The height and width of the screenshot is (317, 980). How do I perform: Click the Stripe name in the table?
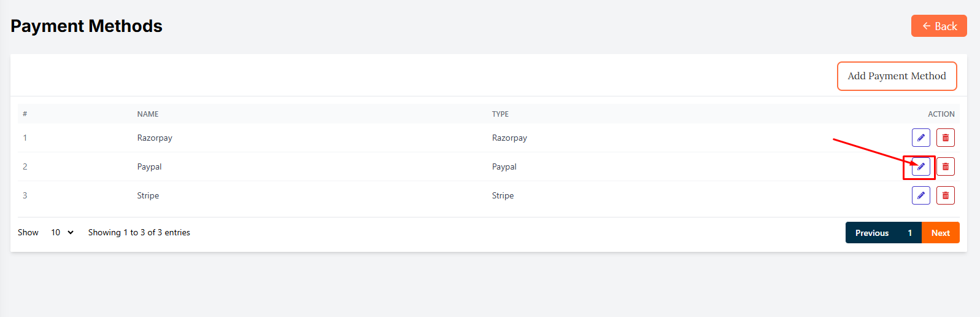point(148,195)
